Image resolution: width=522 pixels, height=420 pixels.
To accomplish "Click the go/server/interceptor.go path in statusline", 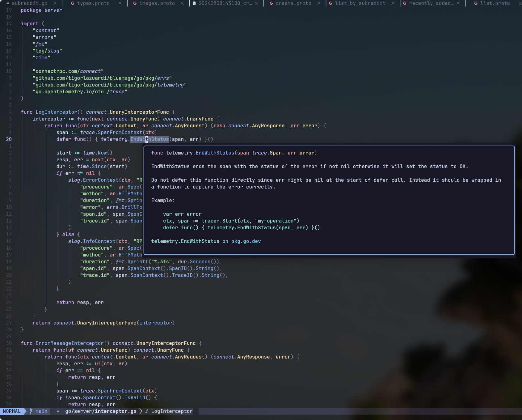I will tap(101, 411).
